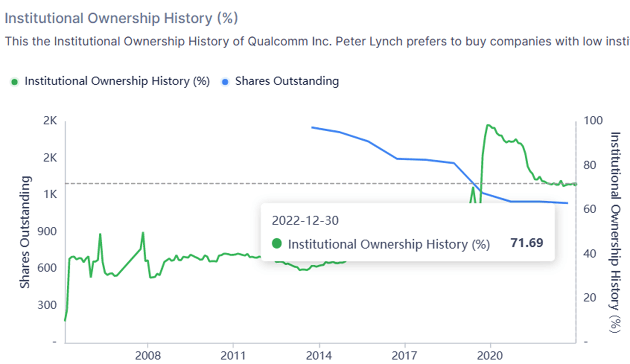Click the 2017 x-axis year label
This screenshot has width=630, height=364.
pyautogui.click(x=404, y=355)
